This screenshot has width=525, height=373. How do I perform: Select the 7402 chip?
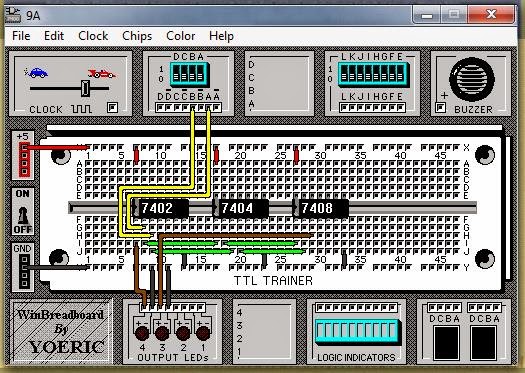(x=161, y=208)
